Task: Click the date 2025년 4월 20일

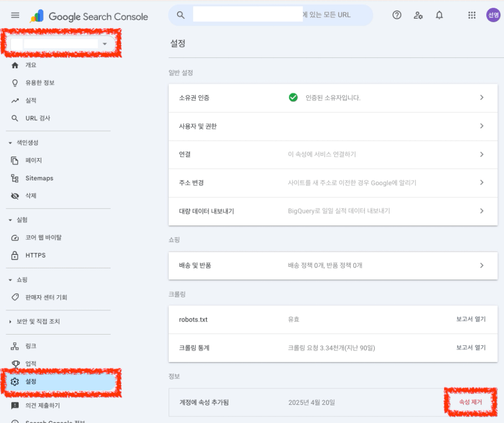Action: tap(312, 402)
